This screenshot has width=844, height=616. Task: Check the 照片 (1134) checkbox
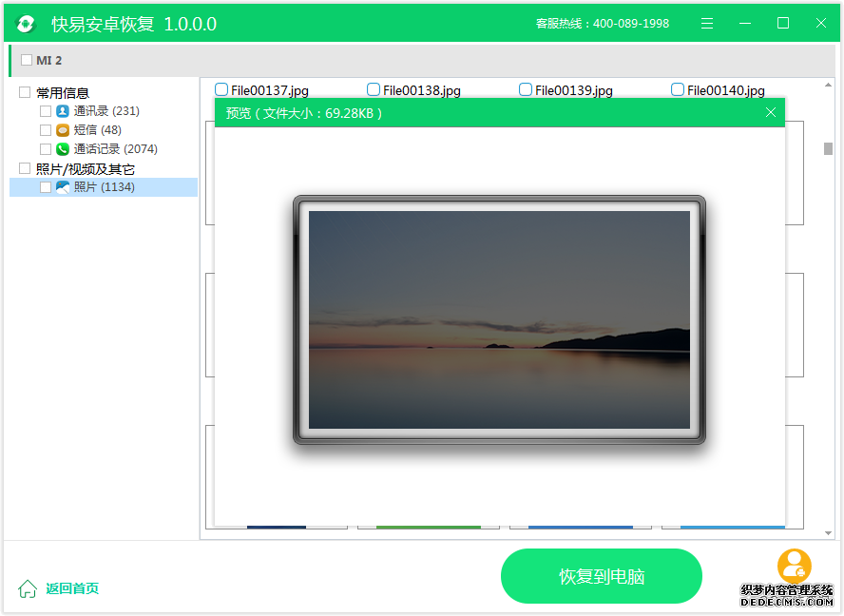coord(46,187)
